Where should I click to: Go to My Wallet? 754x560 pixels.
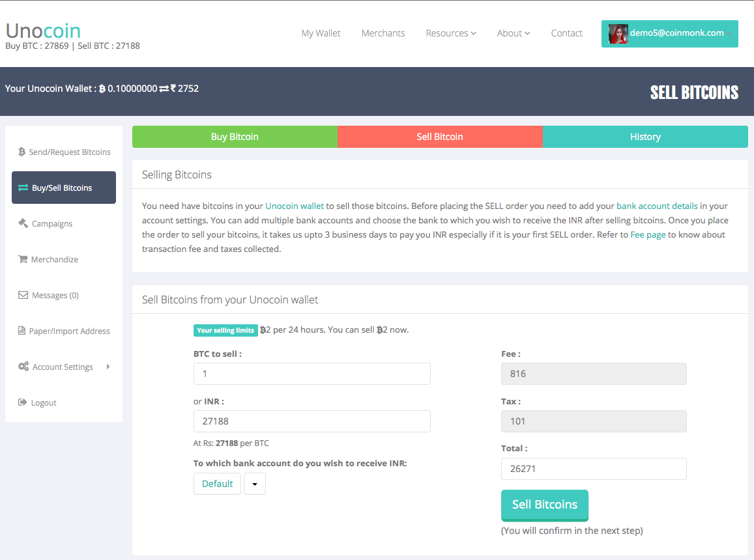click(x=321, y=33)
